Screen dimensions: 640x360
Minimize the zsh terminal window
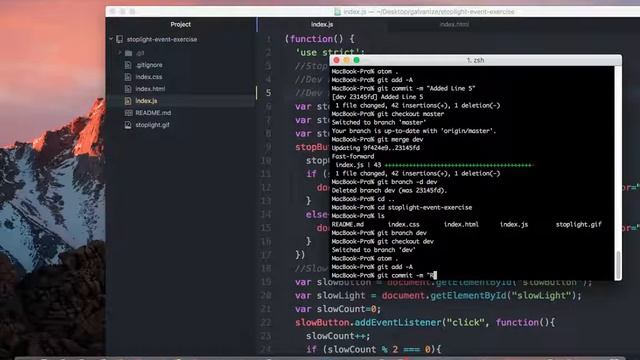tap(347, 60)
